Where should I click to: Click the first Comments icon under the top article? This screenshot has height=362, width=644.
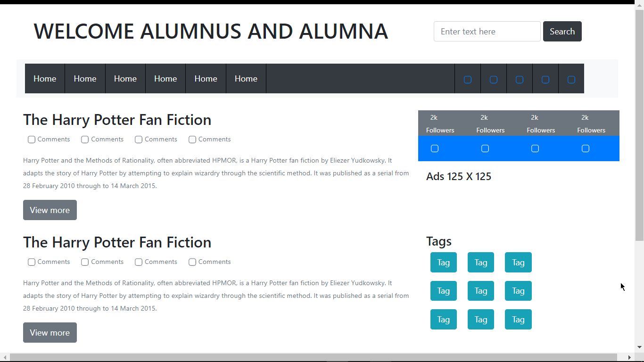(x=32, y=140)
